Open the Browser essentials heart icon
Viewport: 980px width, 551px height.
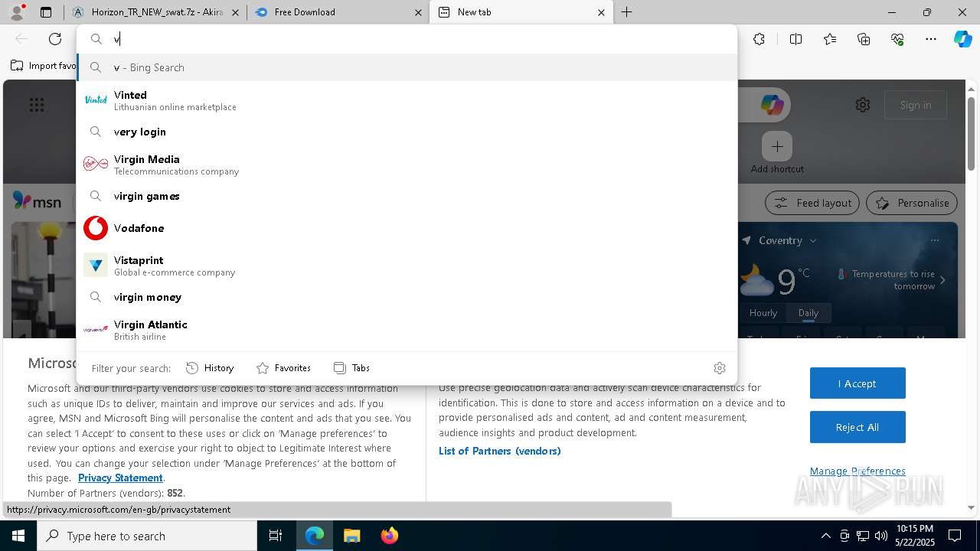897,39
